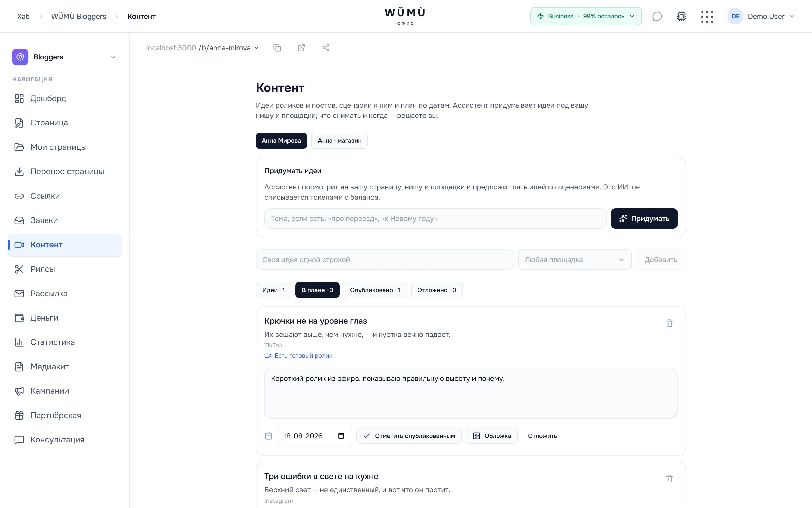The image size is (812, 508).
Task: Click the Добавить button
Action: click(661, 259)
